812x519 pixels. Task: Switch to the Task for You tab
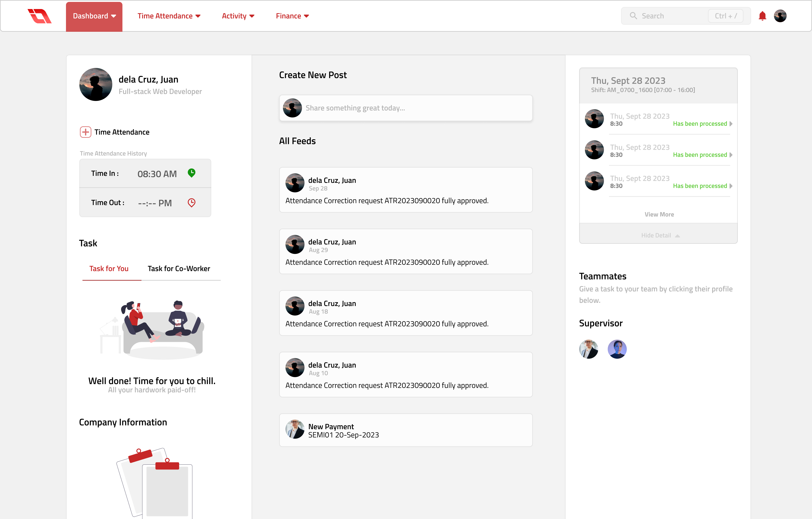[x=109, y=269]
